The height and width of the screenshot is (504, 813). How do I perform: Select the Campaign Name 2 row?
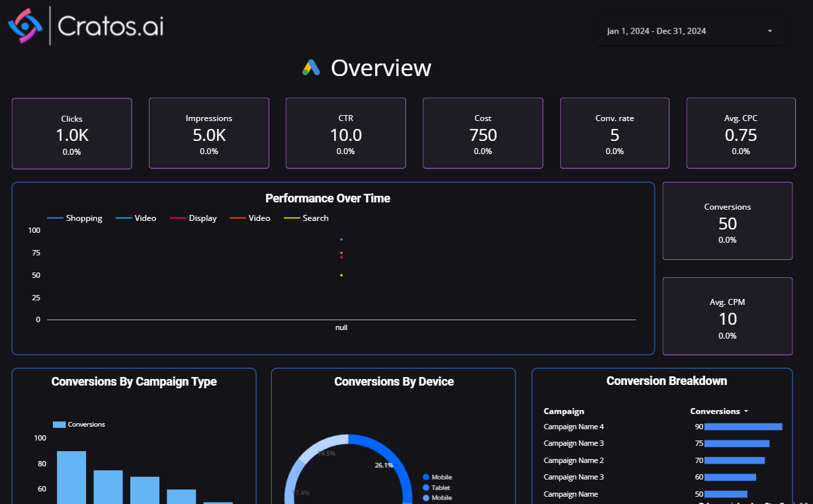(x=663, y=460)
